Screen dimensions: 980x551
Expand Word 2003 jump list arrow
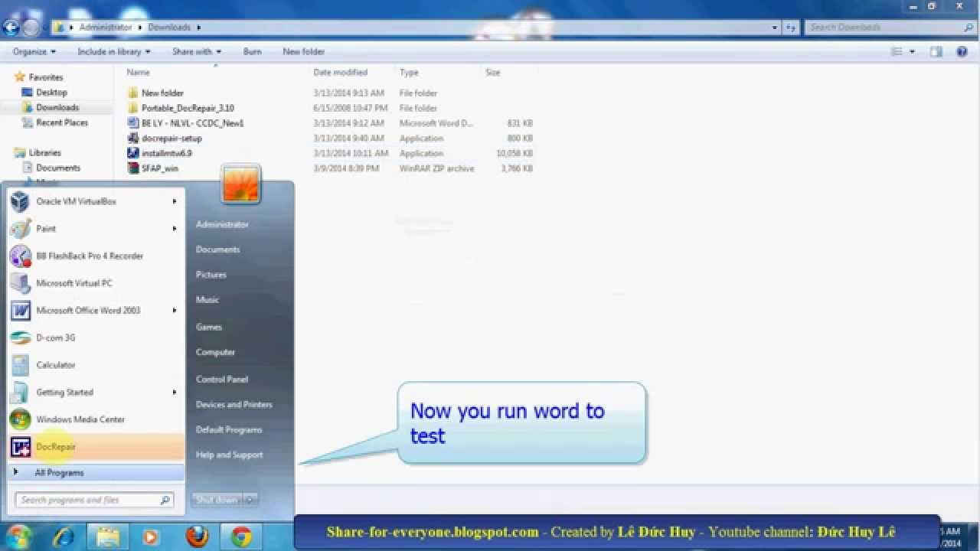175,311
